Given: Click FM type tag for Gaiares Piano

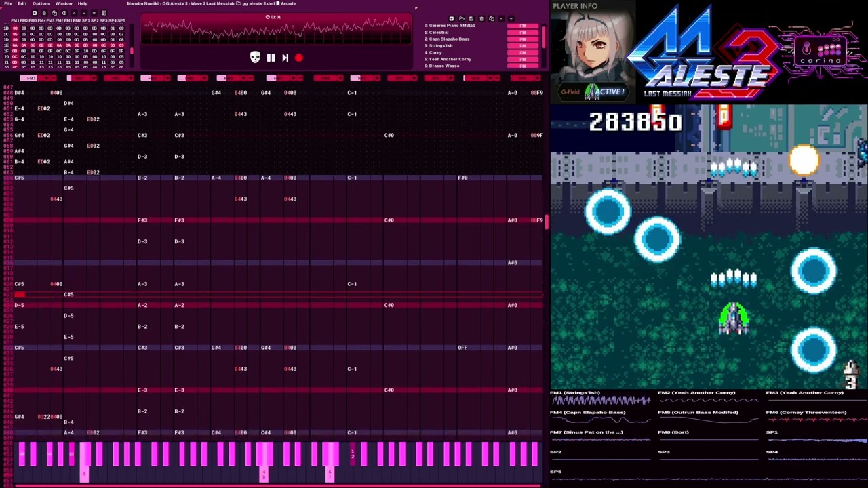Looking at the screenshot, I should (523, 26).
